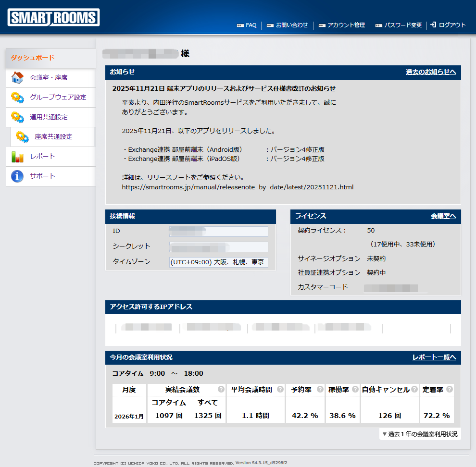Click the bar chart icon for レポート
476x467 pixels.
(x=17, y=157)
